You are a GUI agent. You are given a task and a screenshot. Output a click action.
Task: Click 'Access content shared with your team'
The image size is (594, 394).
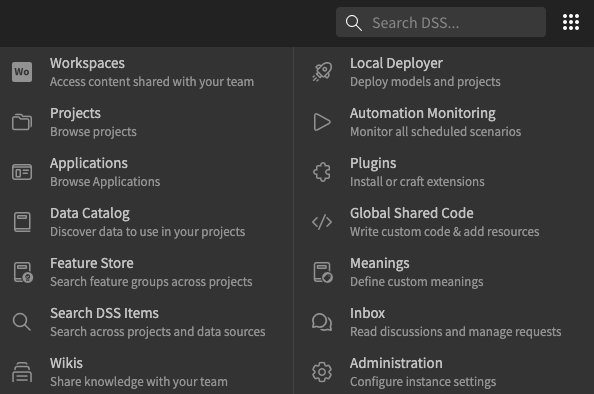click(x=152, y=82)
